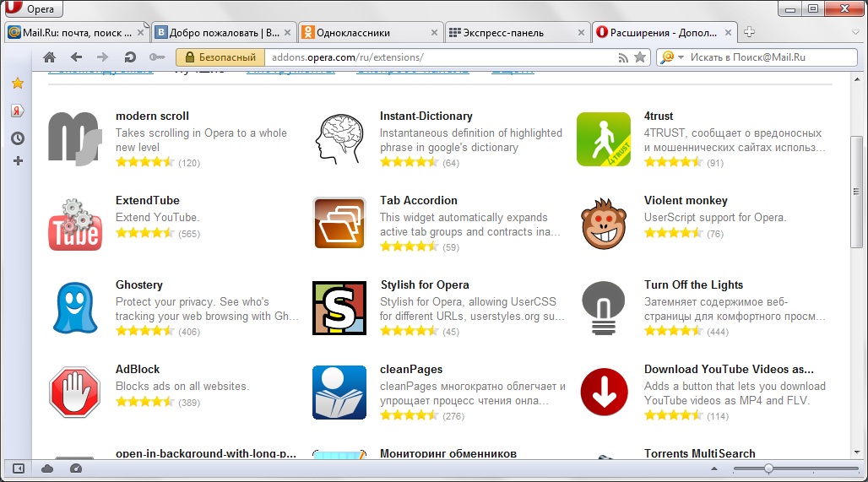Toggle the sidebar panel button
Image resolution: width=868 pixels, height=482 pixels.
click(19, 468)
